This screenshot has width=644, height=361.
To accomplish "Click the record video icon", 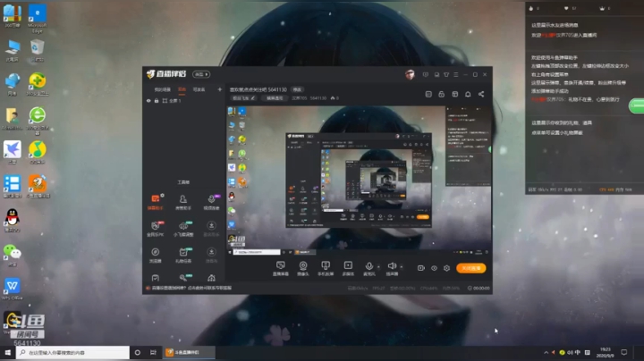I will 421,268.
